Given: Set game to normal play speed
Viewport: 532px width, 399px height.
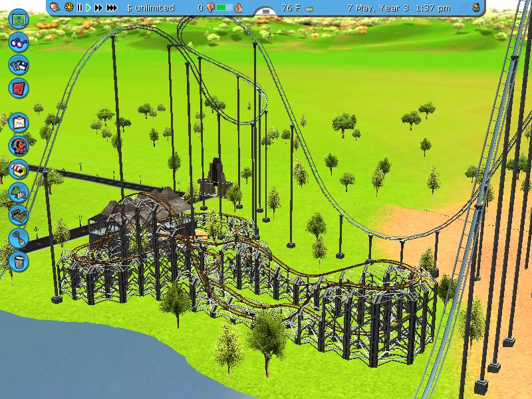Looking at the screenshot, I should click(88, 8).
